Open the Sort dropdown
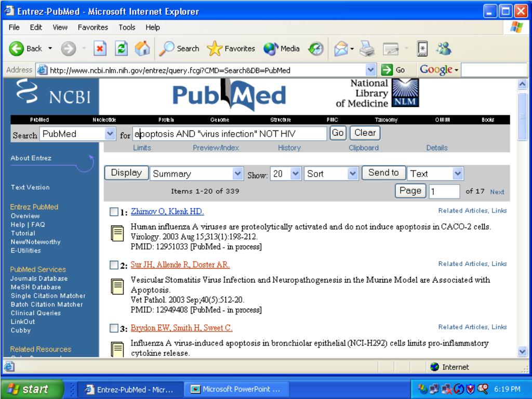 click(353, 174)
